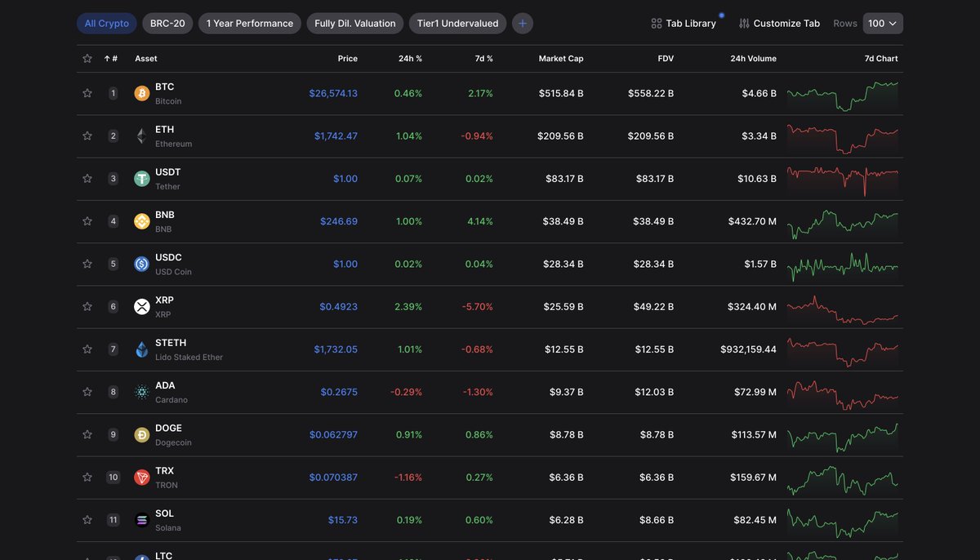
Task: Click the BNB price $246.69
Action: [x=339, y=221]
